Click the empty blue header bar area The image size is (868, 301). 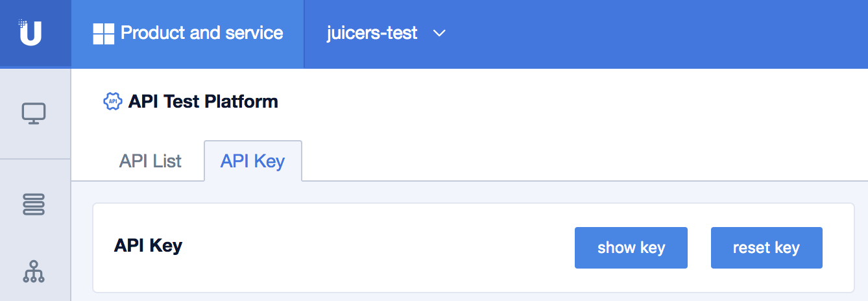[649, 34]
